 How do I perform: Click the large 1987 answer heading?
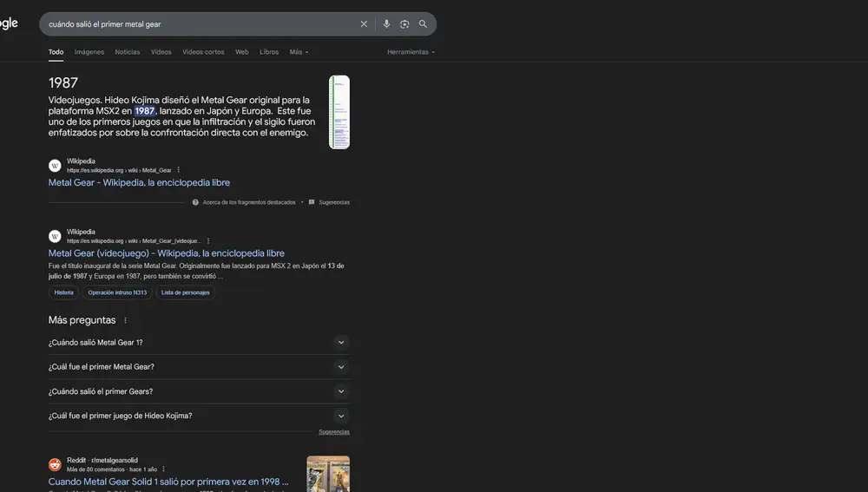(x=63, y=83)
